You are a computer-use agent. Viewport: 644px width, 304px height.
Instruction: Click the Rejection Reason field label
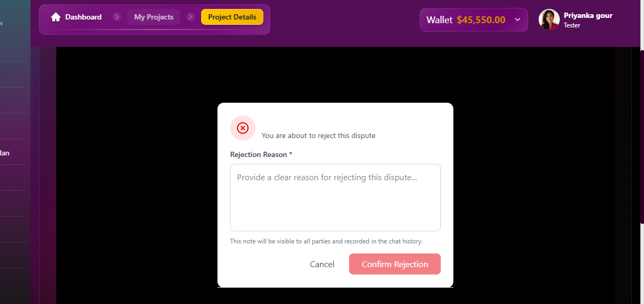pyautogui.click(x=261, y=154)
